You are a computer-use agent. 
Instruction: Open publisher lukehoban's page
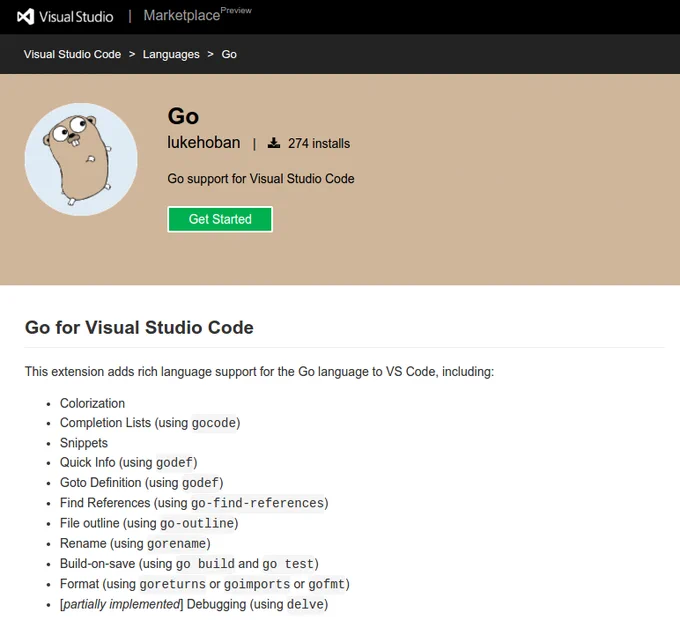click(204, 143)
